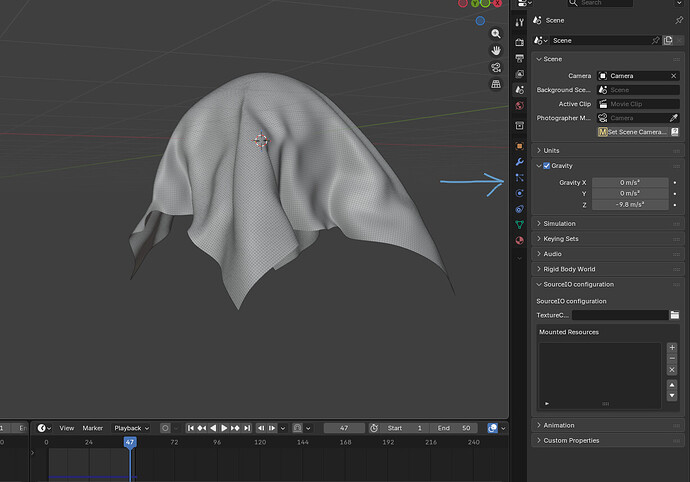Open the View Layer properties tab
690x482 pixels.
tap(520, 74)
